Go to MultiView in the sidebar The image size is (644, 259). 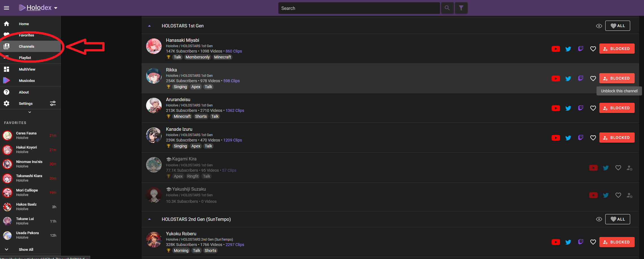click(x=27, y=69)
